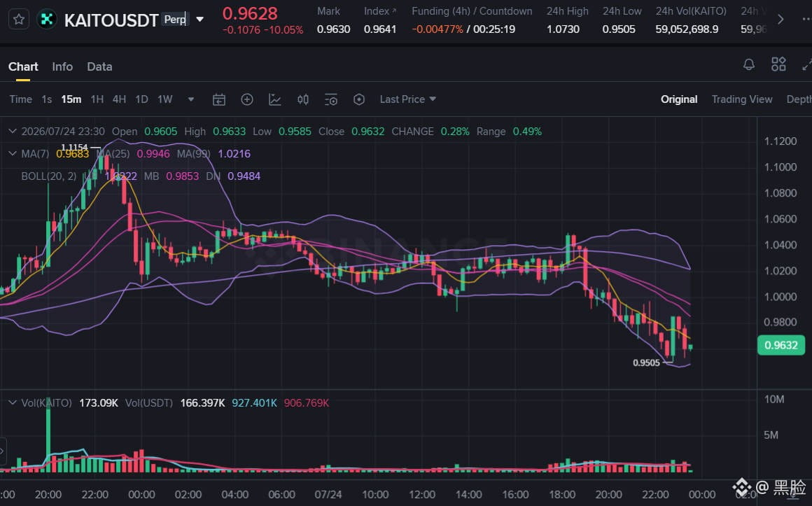Open the candlestick chart style icon

(303, 99)
